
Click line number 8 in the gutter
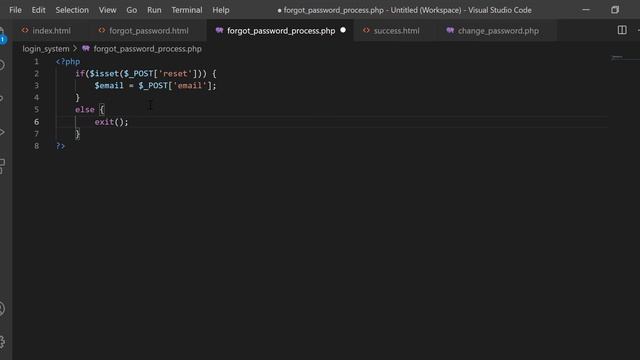coord(36,146)
